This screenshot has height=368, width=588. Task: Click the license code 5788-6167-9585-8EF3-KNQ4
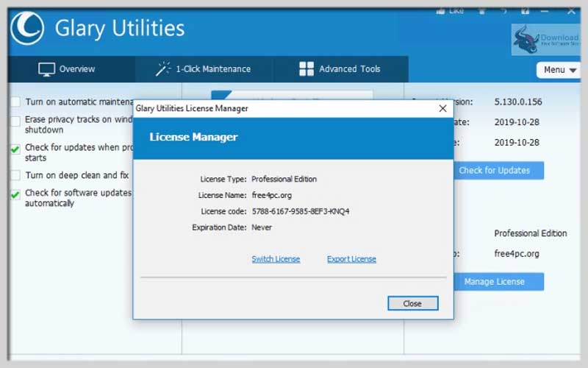click(301, 211)
